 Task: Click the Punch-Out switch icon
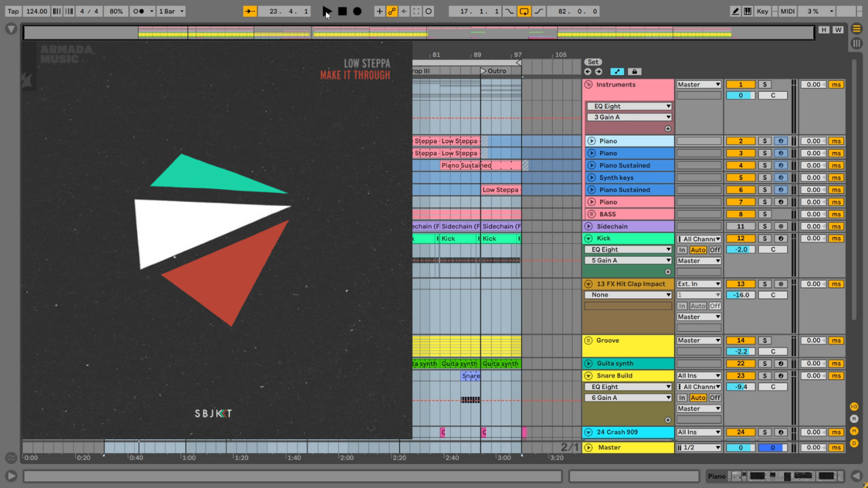539,12
